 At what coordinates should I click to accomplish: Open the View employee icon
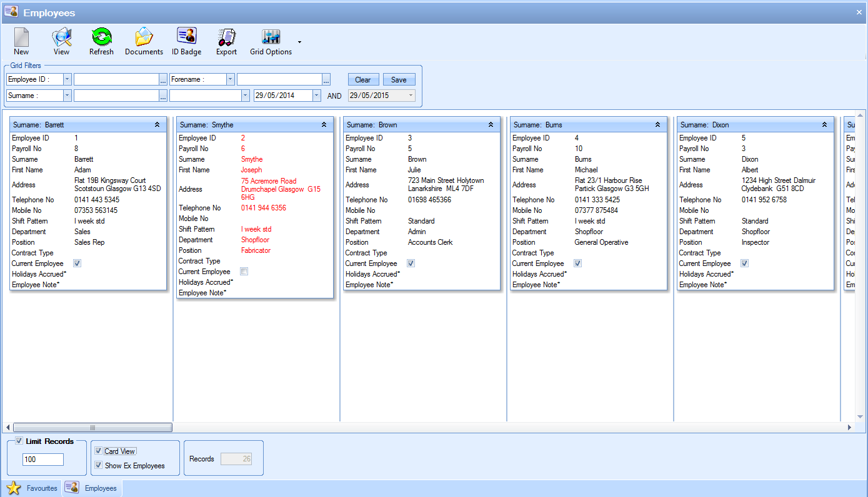coord(61,37)
